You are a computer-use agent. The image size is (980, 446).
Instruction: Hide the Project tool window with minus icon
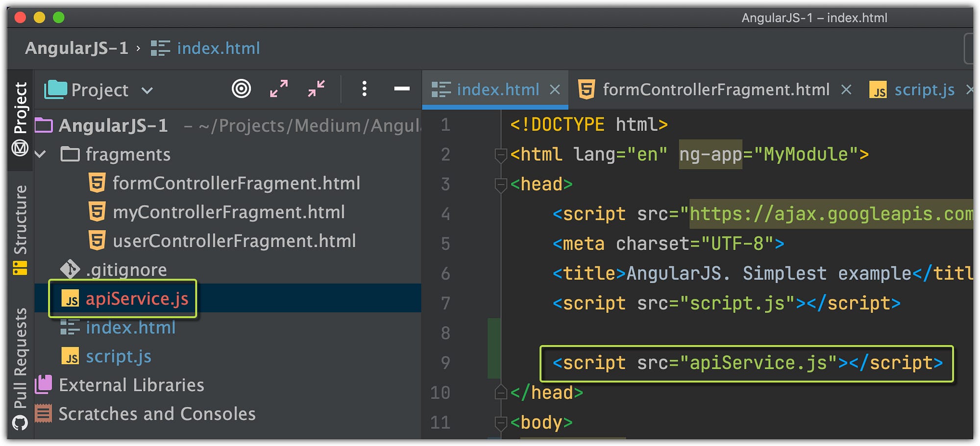pyautogui.click(x=402, y=89)
